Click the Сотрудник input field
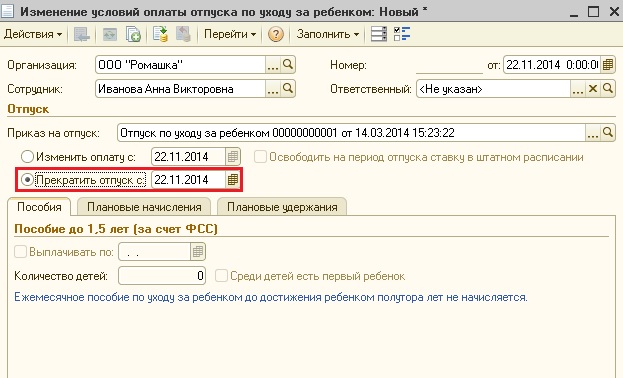The image size is (623, 378). click(x=180, y=89)
